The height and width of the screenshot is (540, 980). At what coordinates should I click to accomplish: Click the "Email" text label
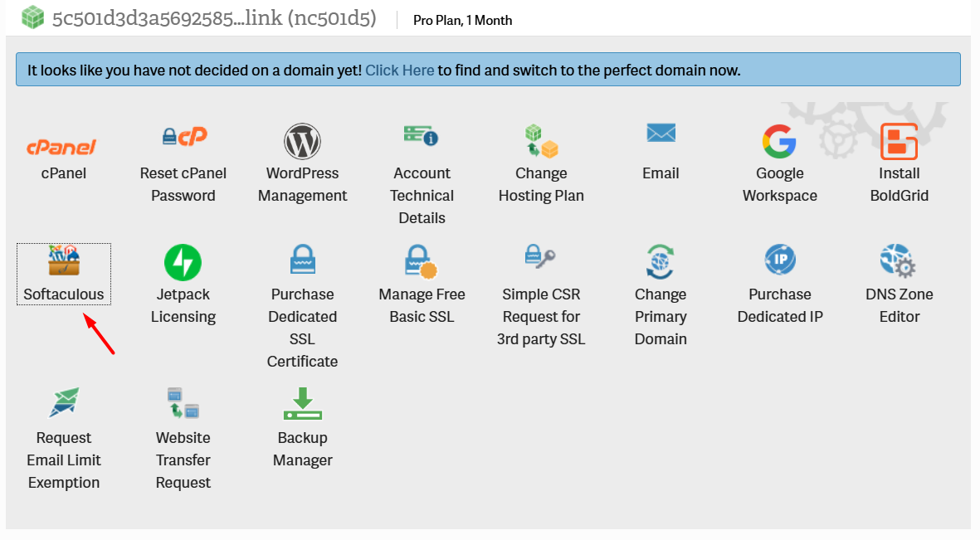click(x=661, y=173)
